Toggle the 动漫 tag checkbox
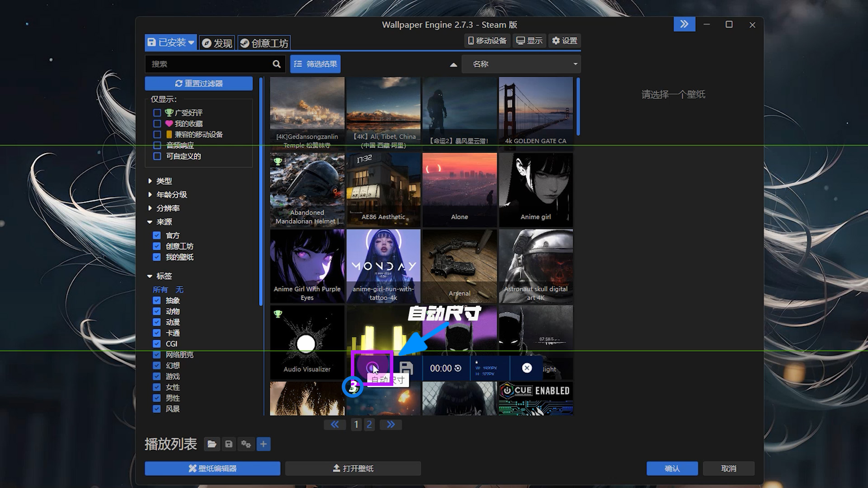The height and width of the screenshot is (488, 868). pos(156,322)
